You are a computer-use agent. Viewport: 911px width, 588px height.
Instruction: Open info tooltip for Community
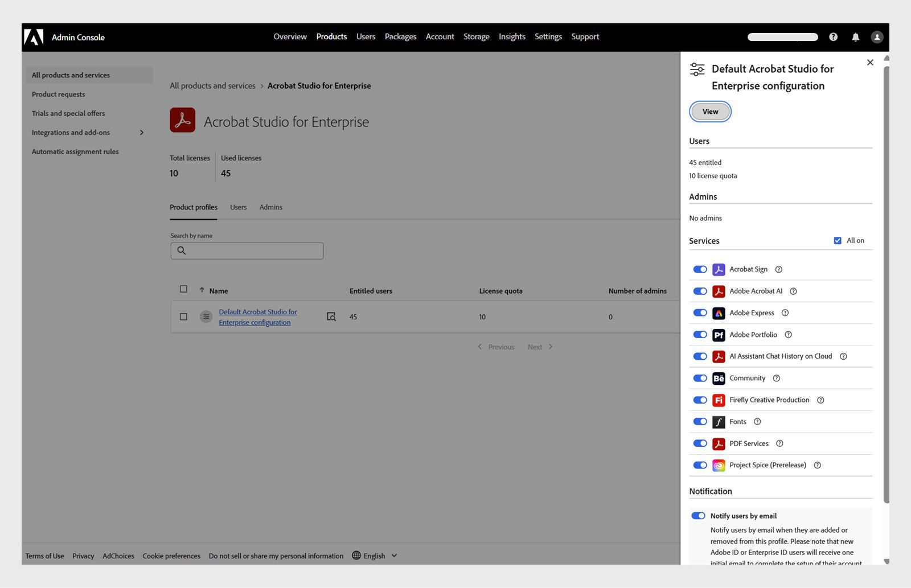point(776,379)
